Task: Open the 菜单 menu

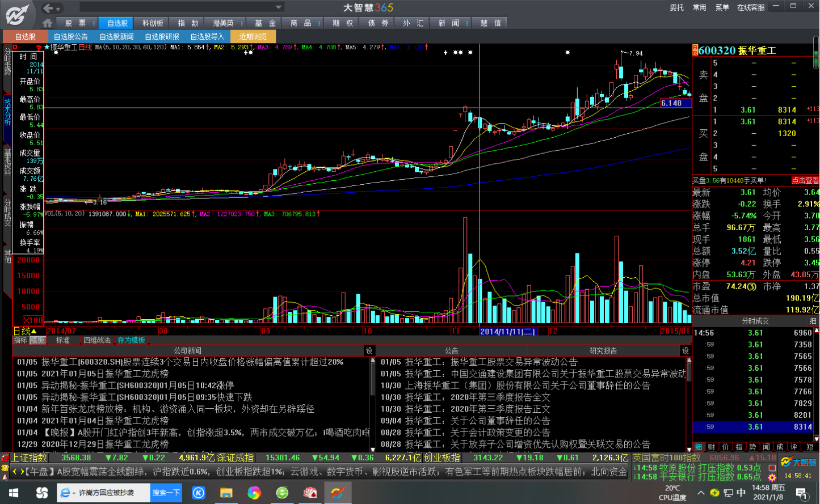Action: click(722, 7)
